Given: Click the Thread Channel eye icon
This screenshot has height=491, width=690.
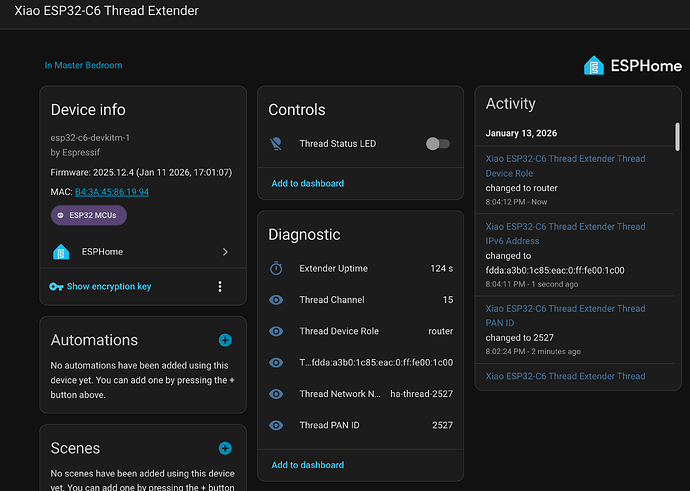Looking at the screenshot, I should [277, 300].
